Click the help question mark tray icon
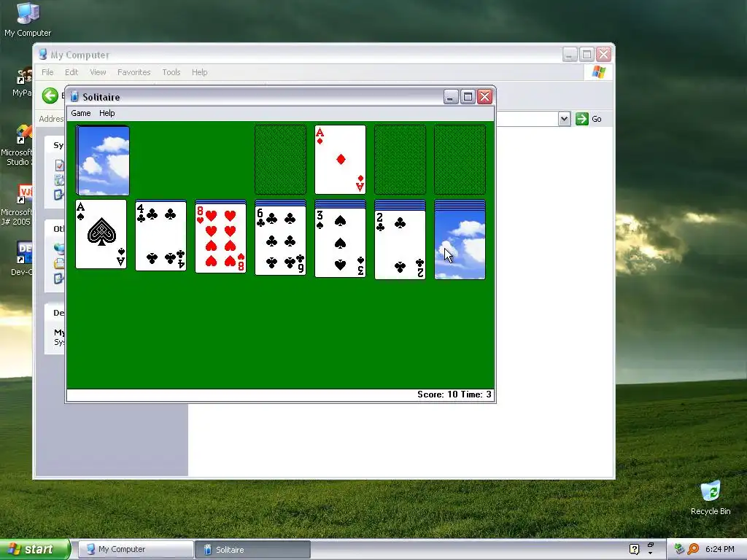 (634, 549)
